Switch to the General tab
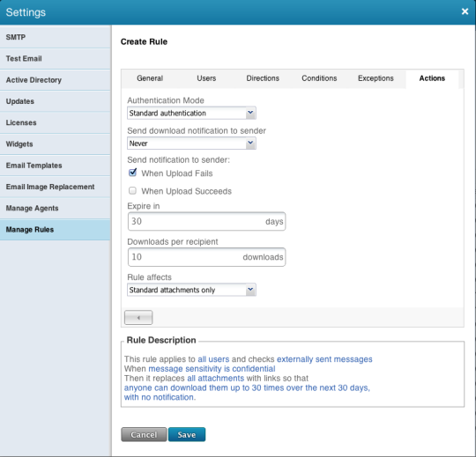Image resolution: width=476 pixels, height=457 pixels. coord(150,78)
